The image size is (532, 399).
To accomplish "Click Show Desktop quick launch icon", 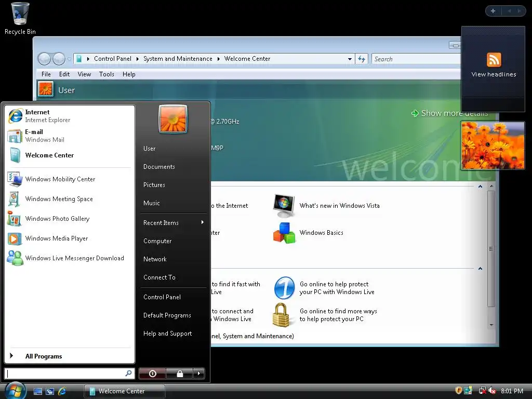I will pyautogui.click(x=37, y=391).
